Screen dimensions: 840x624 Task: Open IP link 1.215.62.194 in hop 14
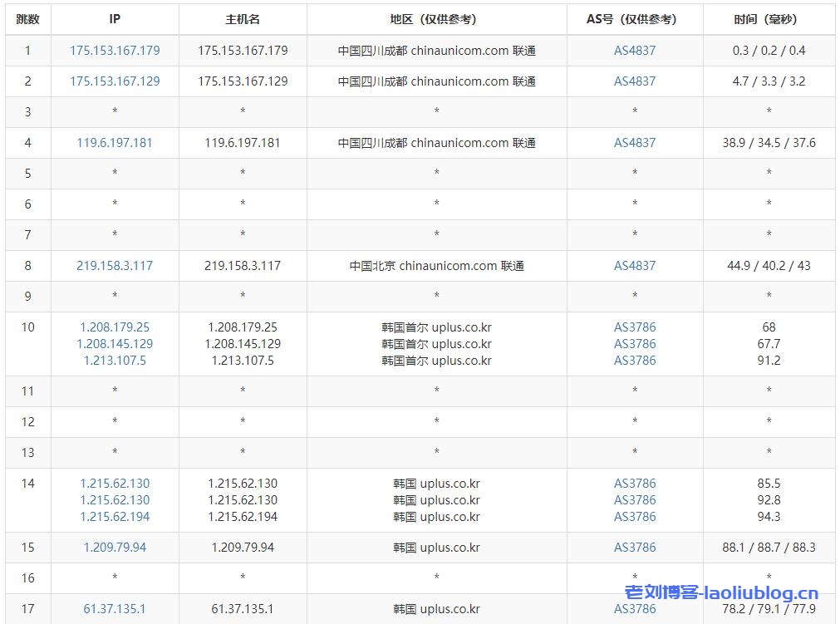tap(115, 517)
